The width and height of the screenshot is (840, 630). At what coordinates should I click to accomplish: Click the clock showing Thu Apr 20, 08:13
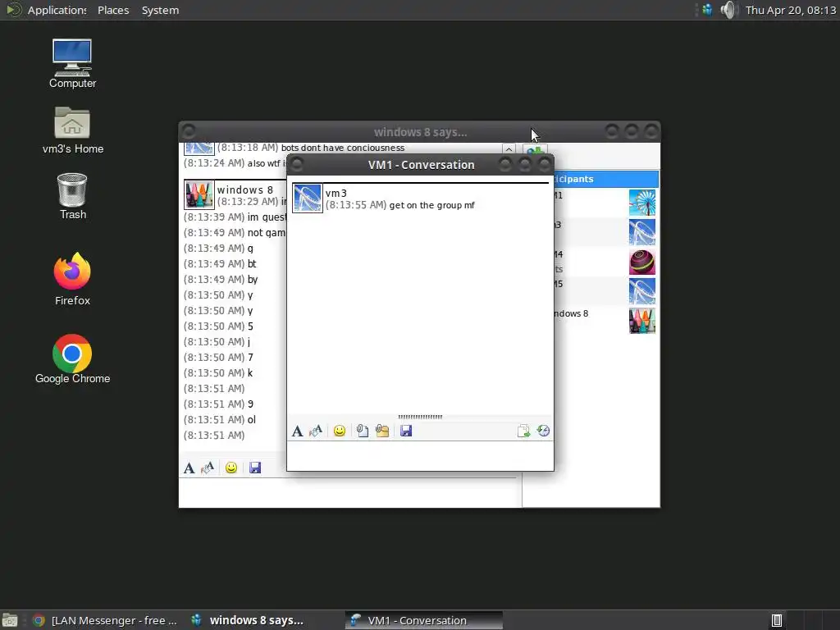click(x=791, y=10)
